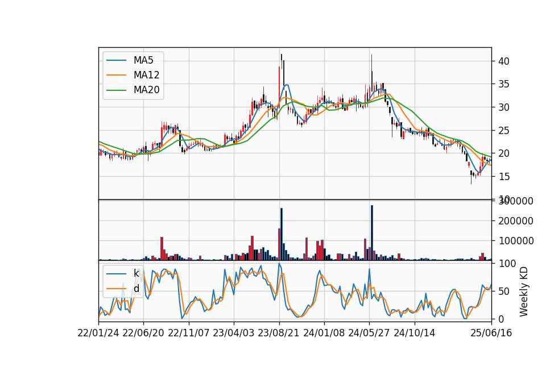Click the price axis value 30
This screenshot has width=546, height=392.
point(504,107)
